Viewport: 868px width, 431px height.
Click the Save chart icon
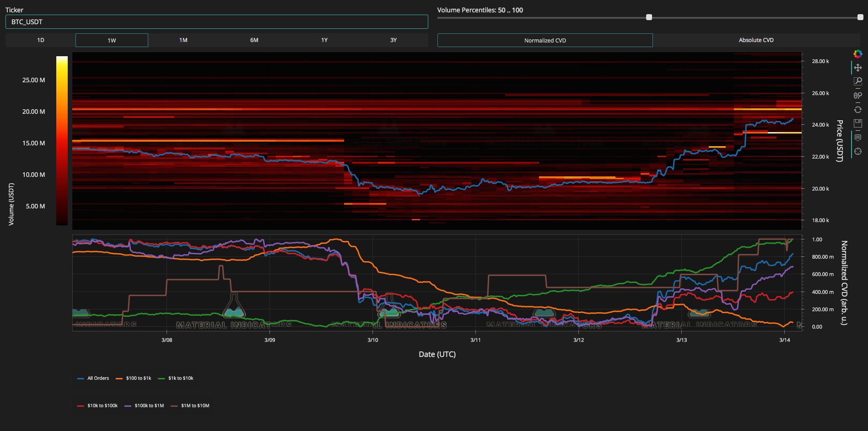(858, 123)
